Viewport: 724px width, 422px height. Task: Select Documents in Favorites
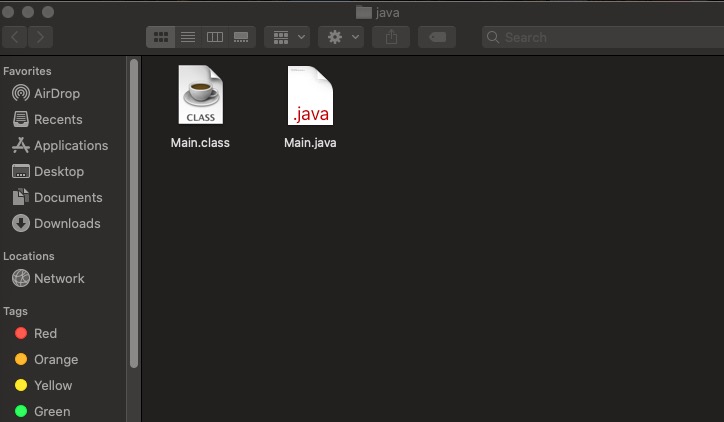[x=67, y=197]
